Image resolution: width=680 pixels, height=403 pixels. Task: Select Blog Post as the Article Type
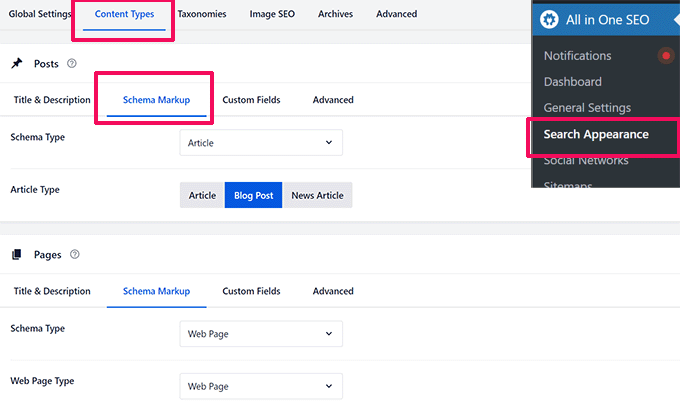tap(254, 195)
